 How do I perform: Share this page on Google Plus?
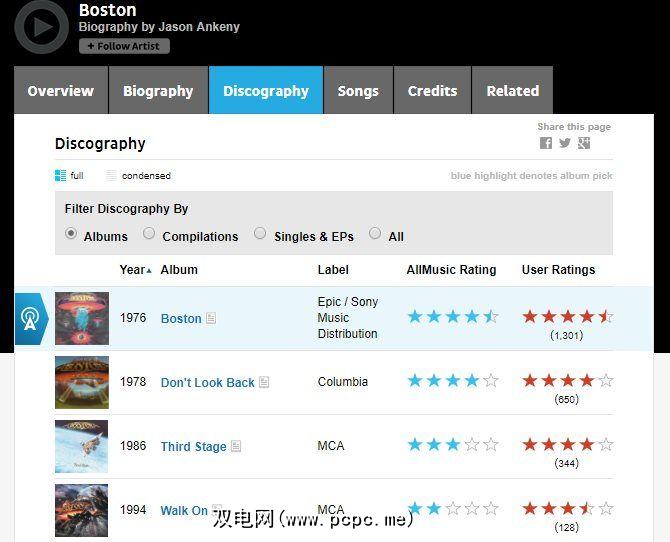584,143
